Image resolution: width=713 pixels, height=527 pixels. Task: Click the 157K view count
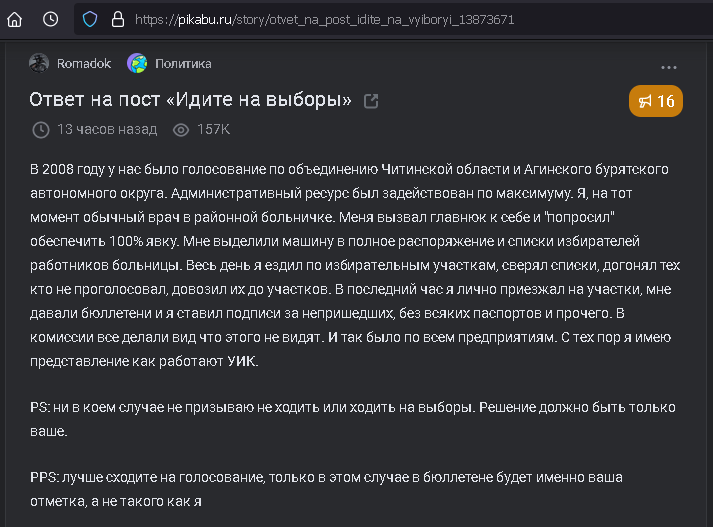(x=214, y=130)
